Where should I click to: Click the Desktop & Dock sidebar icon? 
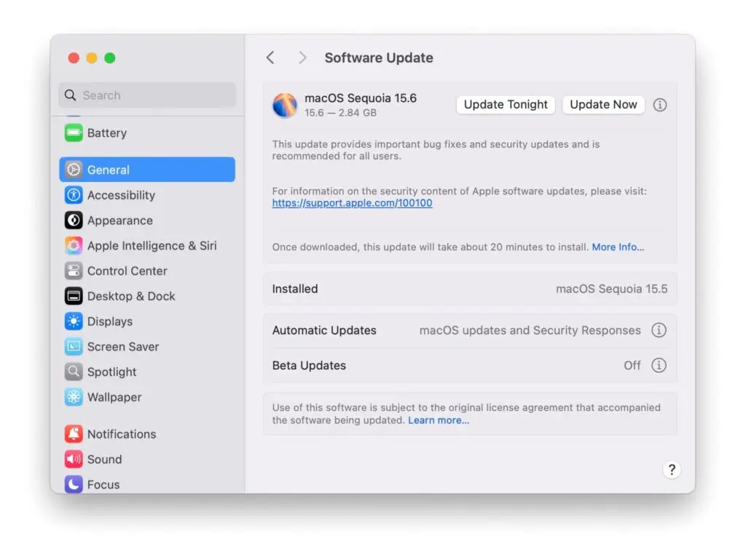click(x=74, y=296)
